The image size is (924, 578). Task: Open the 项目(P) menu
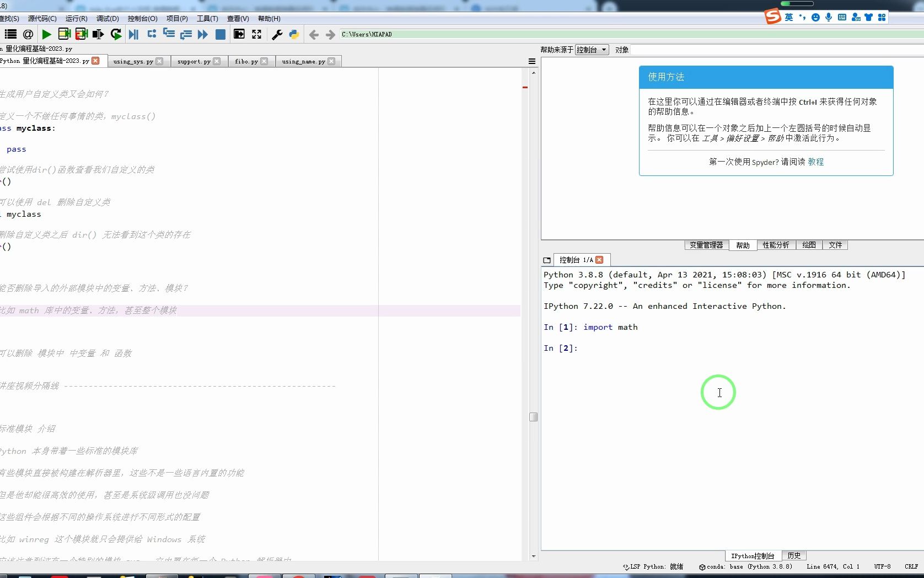(177, 19)
